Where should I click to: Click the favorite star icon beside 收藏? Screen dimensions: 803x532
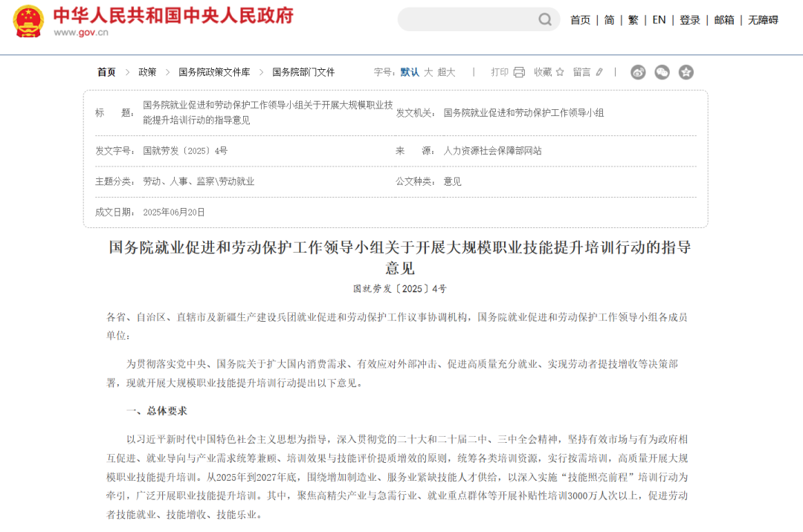pyautogui.click(x=560, y=72)
